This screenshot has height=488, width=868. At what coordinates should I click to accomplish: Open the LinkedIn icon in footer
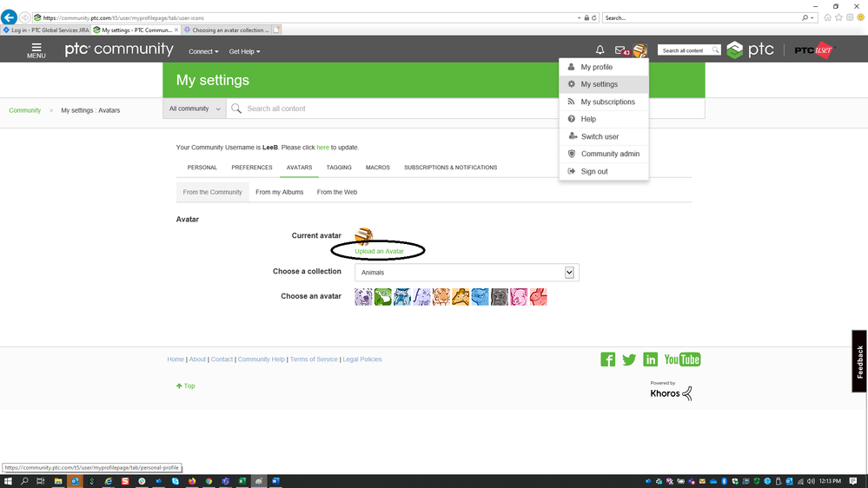[651, 359]
